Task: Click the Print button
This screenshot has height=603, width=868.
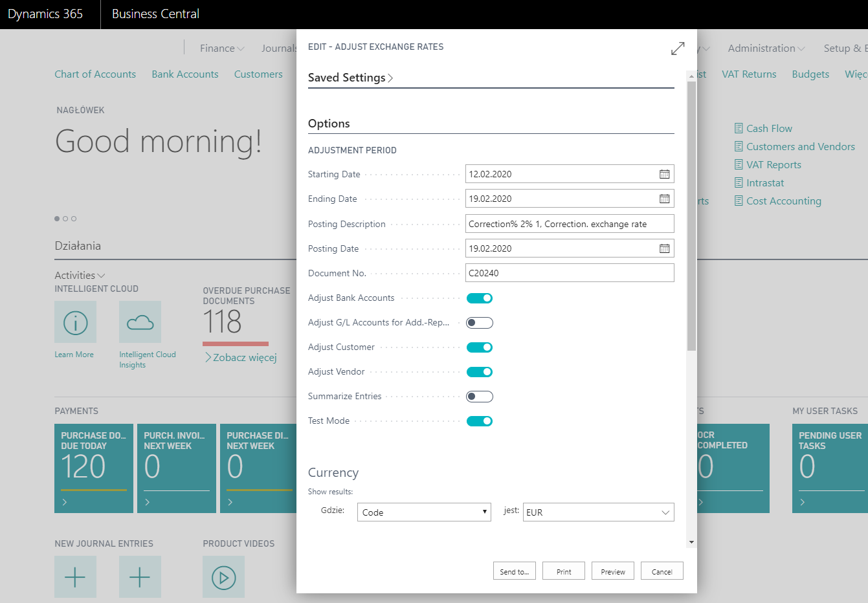Action: click(x=564, y=571)
